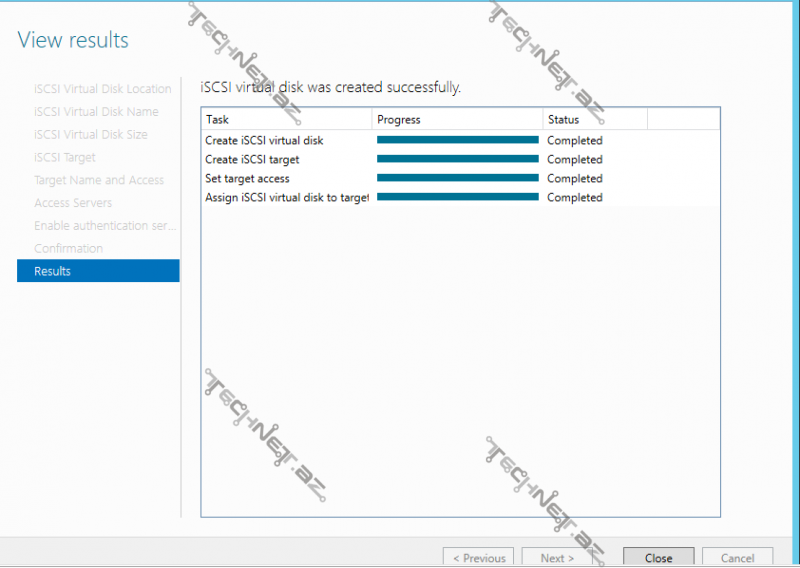The height and width of the screenshot is (568, 800).
Task: Open Enable authentication services step
Action: [x=105, y=226]
